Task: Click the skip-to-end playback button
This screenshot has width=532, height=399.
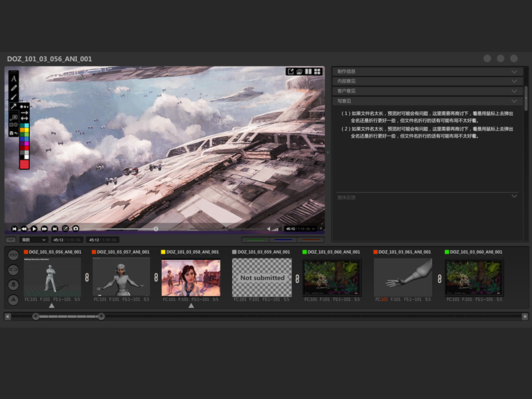Action: point(55,229)
